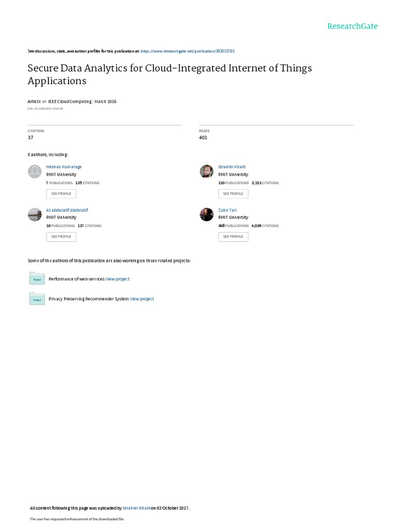
Task: Click the Performance of web-services project icon
Action: click(37, 279)
